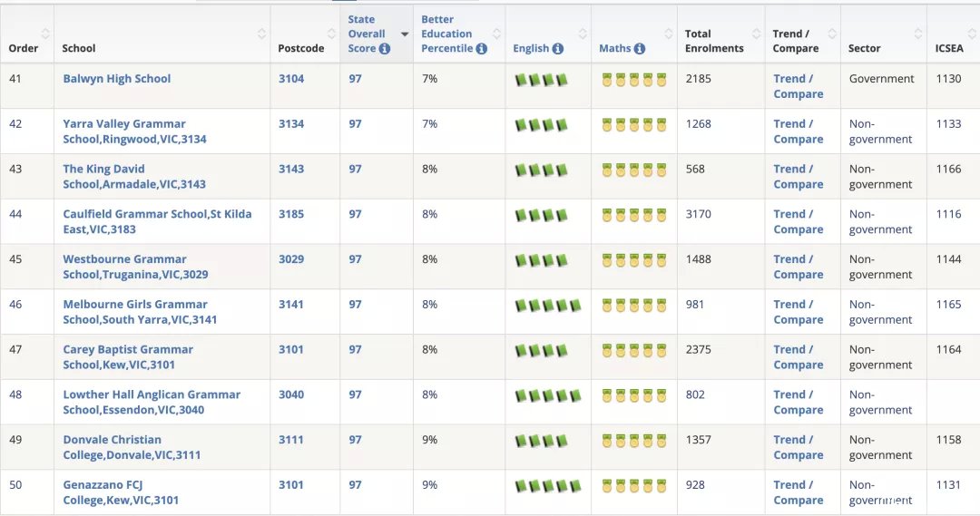The height and width of the screenshot is (516, 980).
Task: Click score 97 for Balwyn High School
Action: [355, 79]
